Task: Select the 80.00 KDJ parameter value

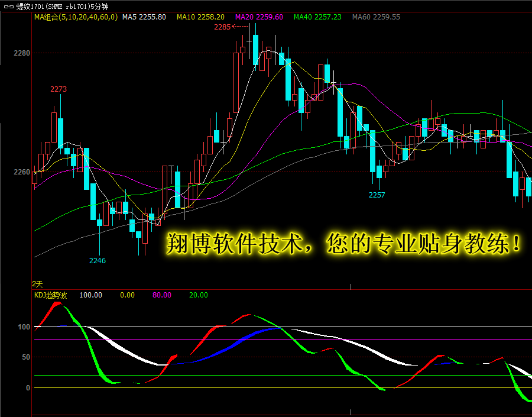Action: [162, 295]
